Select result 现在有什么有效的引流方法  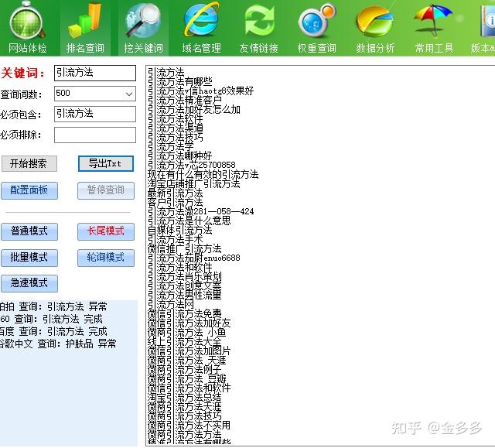pos(203,175)
